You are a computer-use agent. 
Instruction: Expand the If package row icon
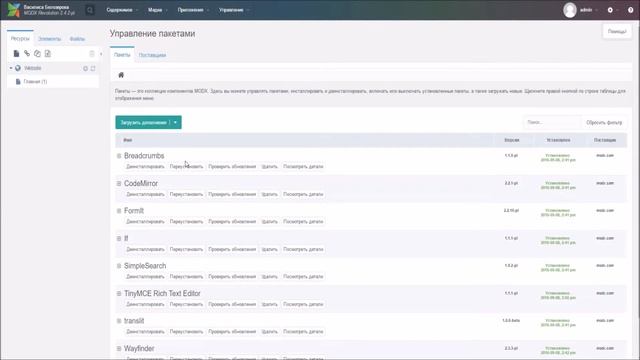point(119,238)
